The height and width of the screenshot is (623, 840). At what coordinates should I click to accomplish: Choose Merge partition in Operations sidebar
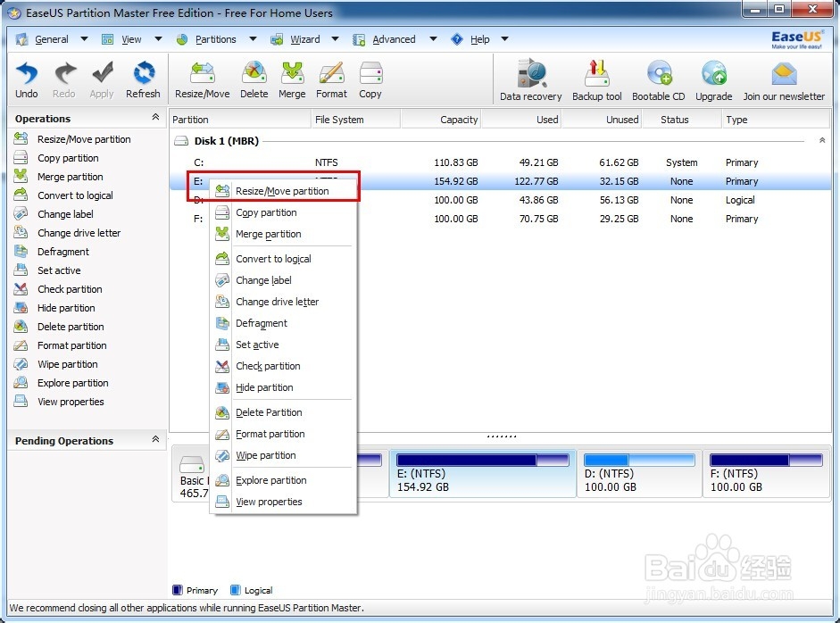click(71, 177)
